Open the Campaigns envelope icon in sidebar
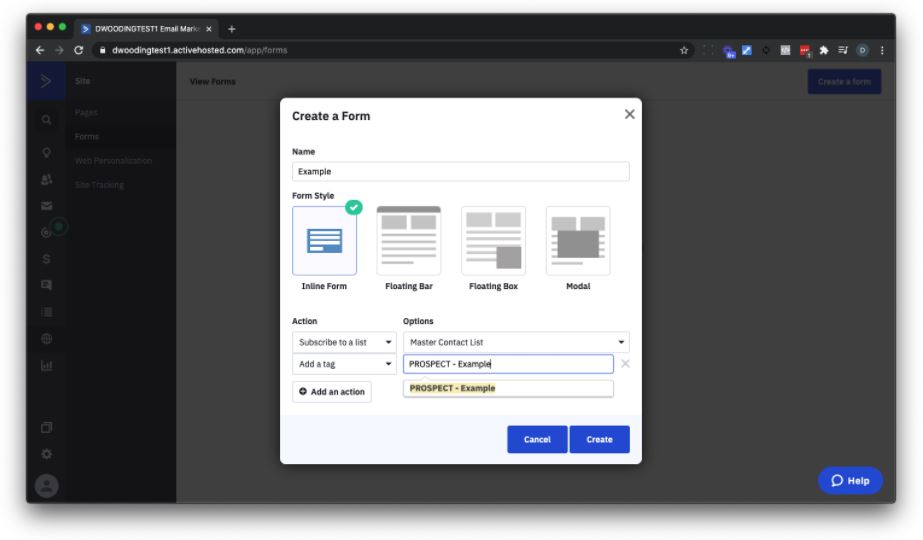923x540 pixels. coord(47,205)
